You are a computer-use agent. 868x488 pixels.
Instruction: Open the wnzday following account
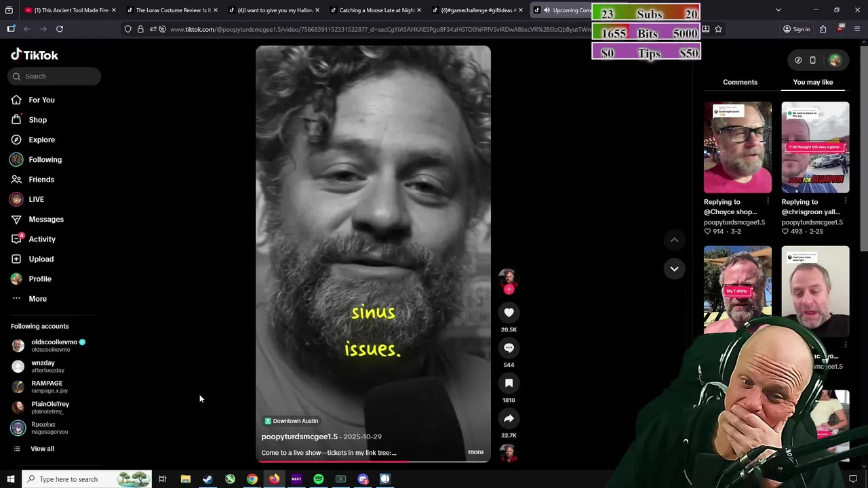[43, 367]
